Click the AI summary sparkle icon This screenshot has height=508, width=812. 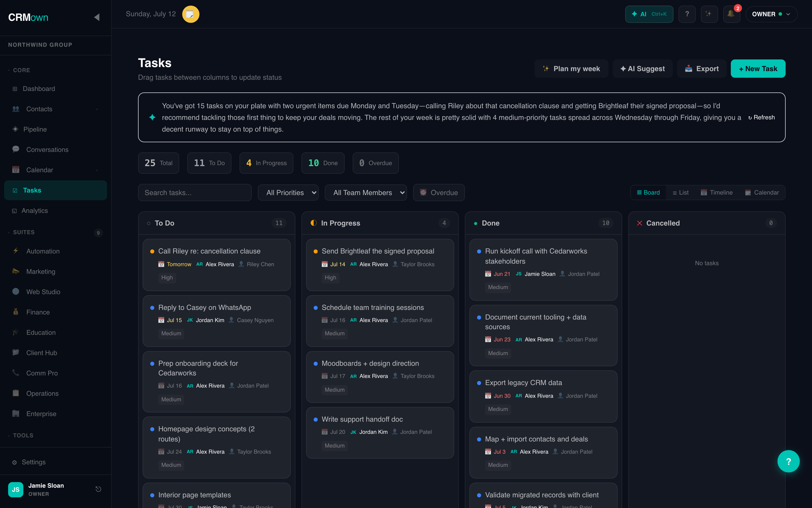pyautogui.click(x=152, y=117)
